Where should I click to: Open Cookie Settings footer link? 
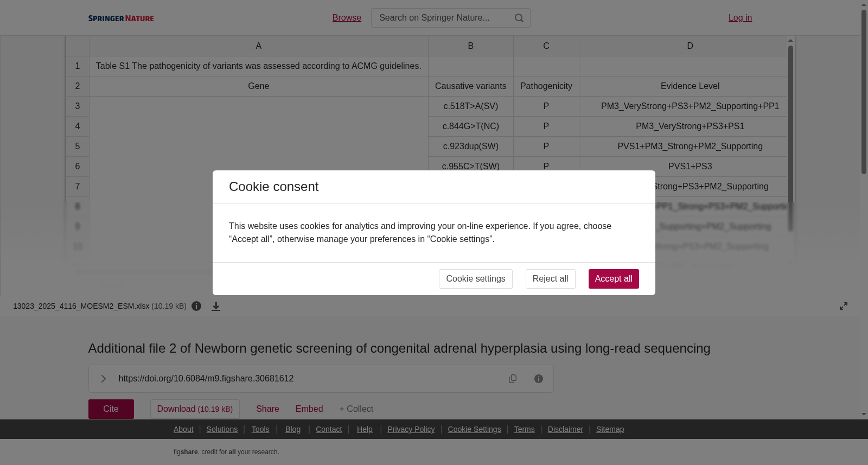[x=474, y=429]
